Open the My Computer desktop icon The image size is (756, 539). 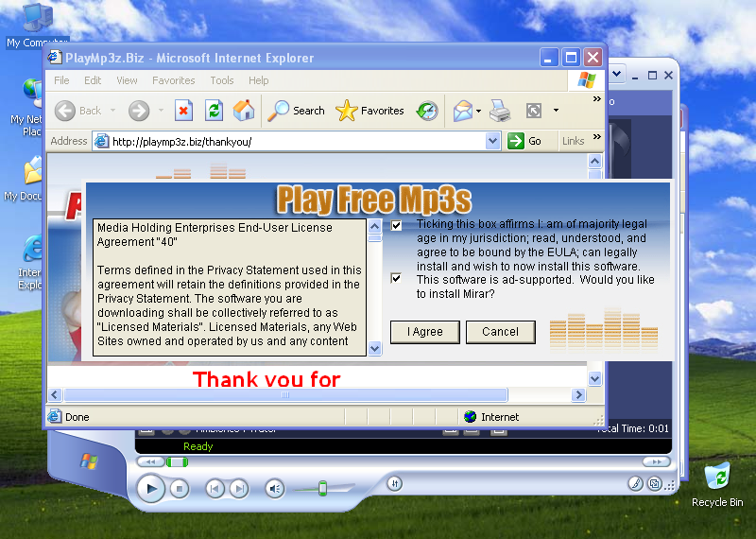click(37, 26)
